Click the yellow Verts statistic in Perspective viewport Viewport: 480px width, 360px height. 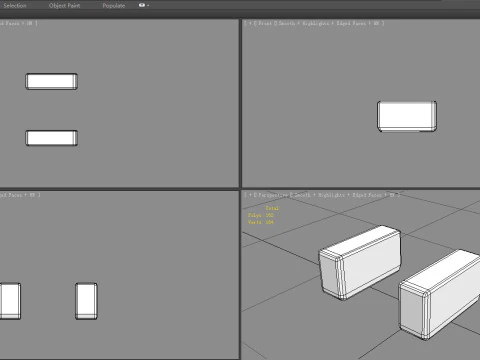coord(261,222)
